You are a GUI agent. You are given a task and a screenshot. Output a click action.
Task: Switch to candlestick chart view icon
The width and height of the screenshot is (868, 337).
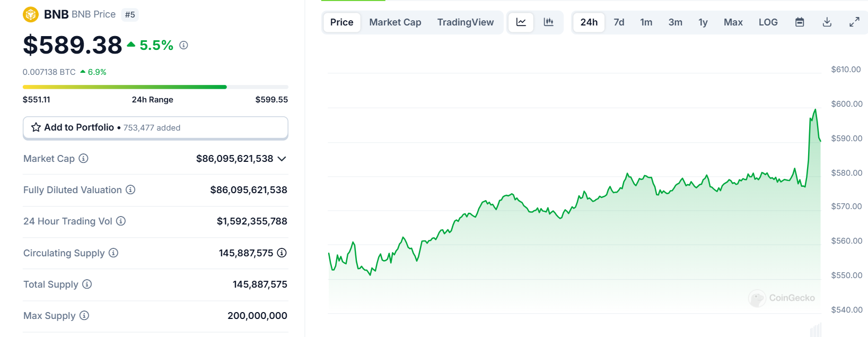click(548, 22)
